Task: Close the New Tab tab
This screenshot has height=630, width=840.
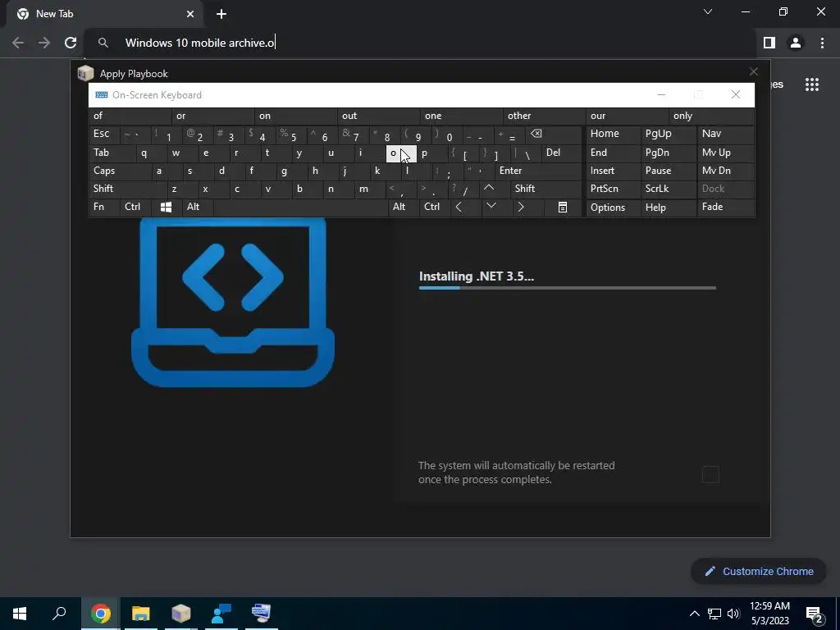Action: (190, 14)
